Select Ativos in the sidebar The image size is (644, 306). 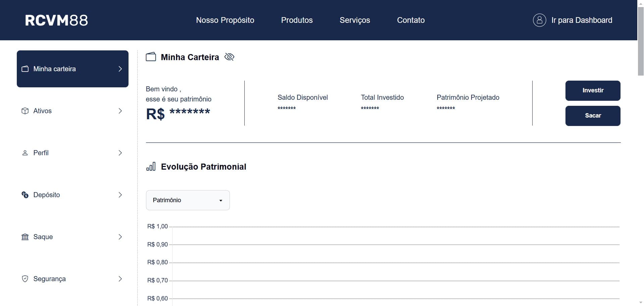click(72, 111)
